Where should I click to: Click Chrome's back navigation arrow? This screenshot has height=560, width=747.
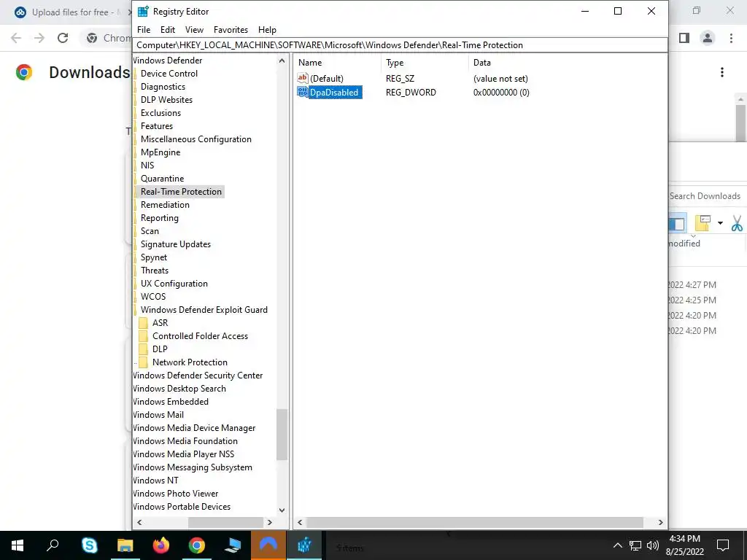click(x=16, y=38)
